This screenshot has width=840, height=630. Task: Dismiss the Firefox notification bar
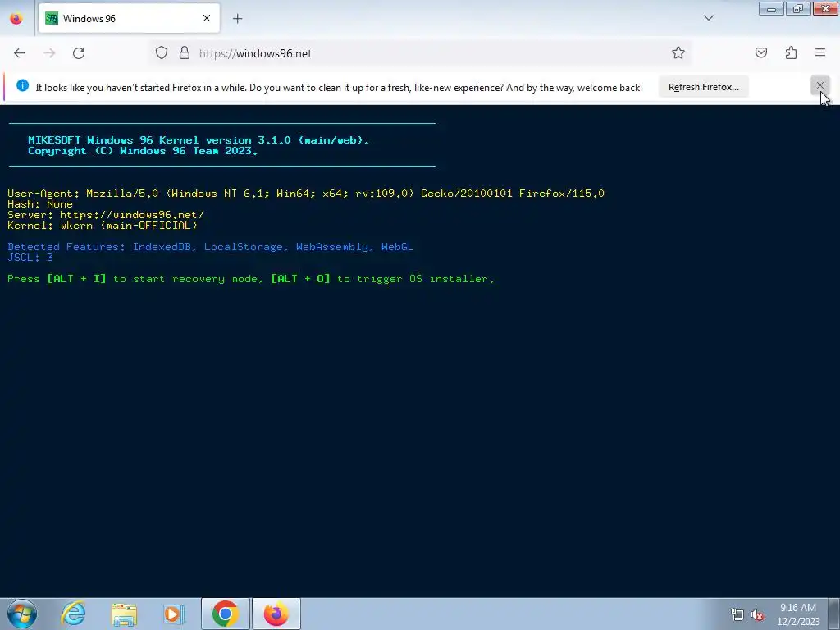coord(819,85)
